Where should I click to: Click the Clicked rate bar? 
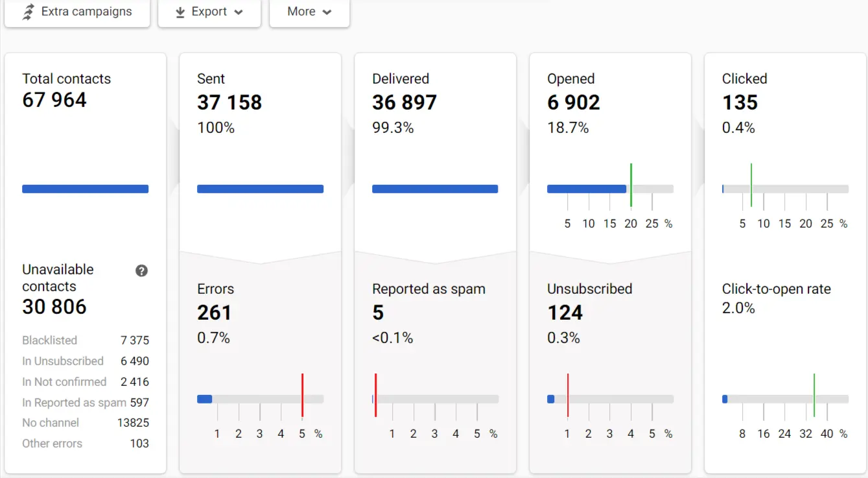[785, 189]
